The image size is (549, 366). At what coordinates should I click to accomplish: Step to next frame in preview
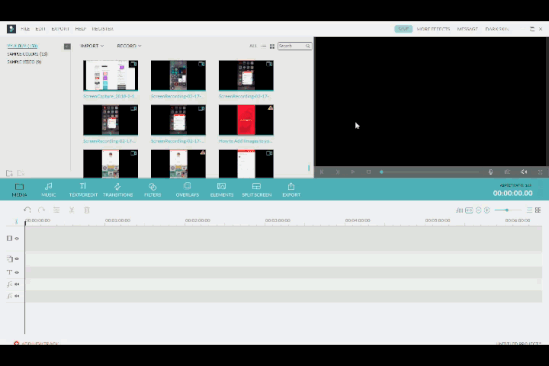[337, 172]
